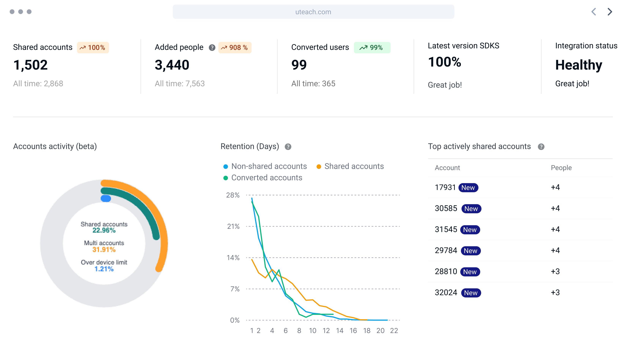Sort table by Account column header
This screenshot has width=626, height=364.
447,168
